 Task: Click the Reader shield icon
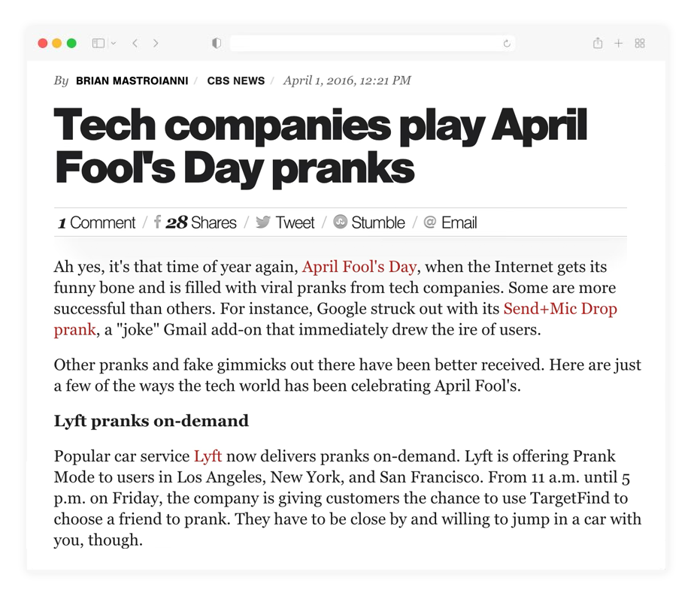click(x=216, y=43)
